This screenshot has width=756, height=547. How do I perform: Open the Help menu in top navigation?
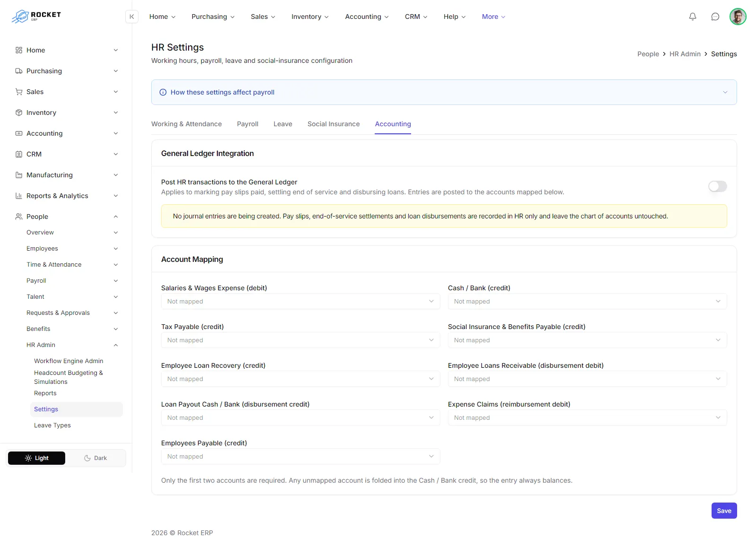[455, 17]
